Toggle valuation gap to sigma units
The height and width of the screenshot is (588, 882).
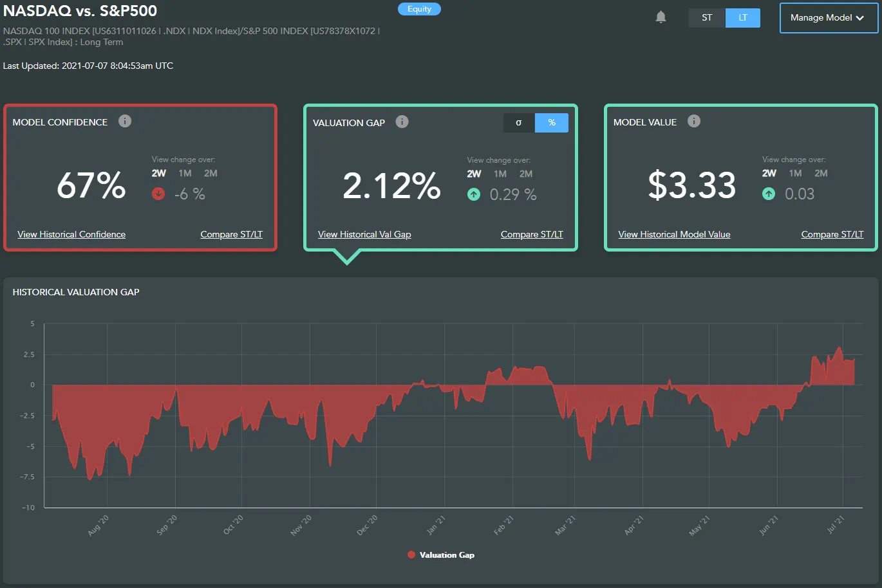pos(519,123)
